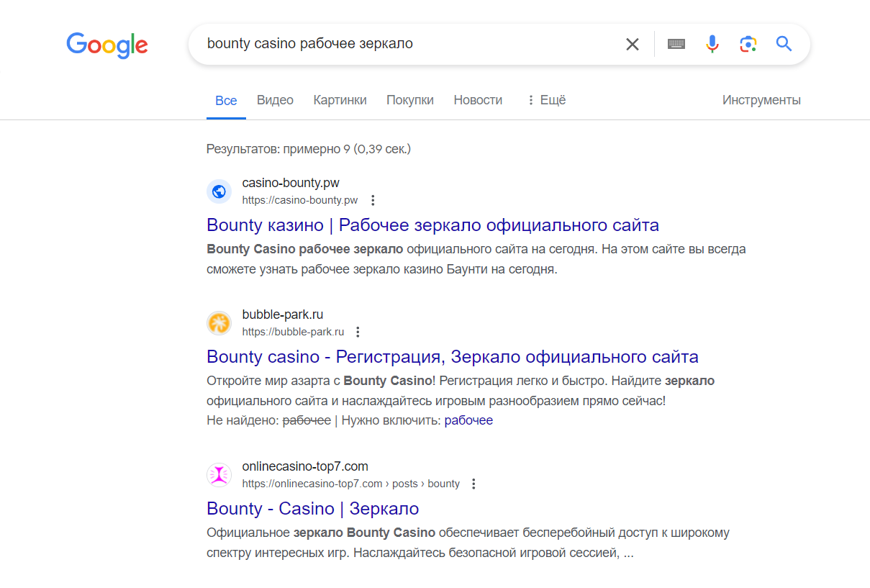Click the onlinecasino-top7.com posts bounty URL

(350, 484)
